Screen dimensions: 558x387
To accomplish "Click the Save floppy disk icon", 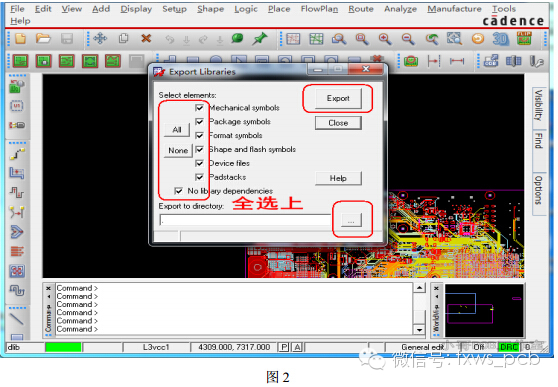I will 67,38.
